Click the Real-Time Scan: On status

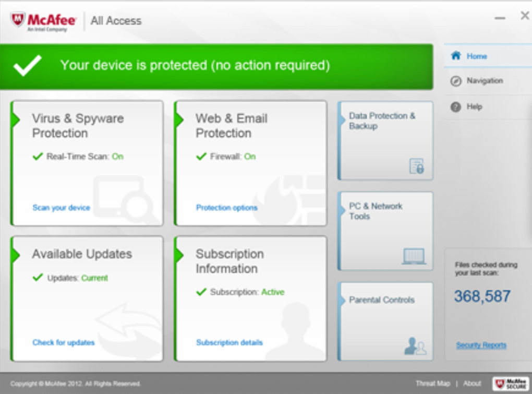click(x=85, y=157)
